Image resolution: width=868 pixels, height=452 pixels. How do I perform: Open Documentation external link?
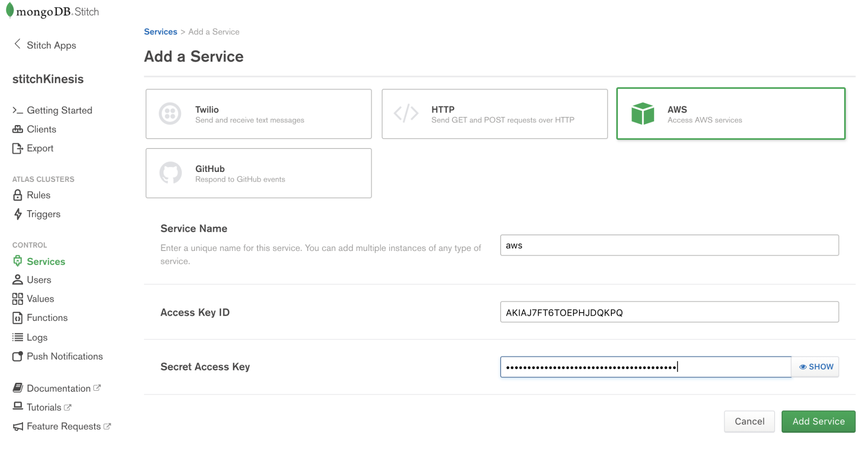pos(59,388)
